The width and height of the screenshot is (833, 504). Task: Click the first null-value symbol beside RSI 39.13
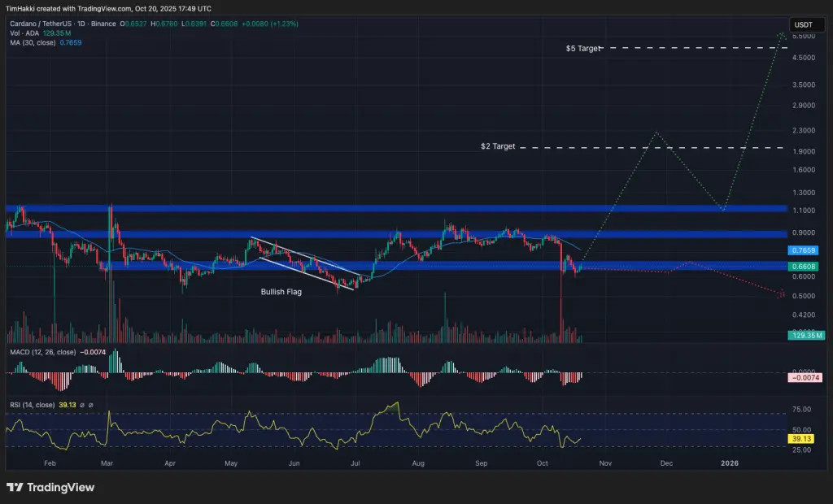(x=82, y=405)
